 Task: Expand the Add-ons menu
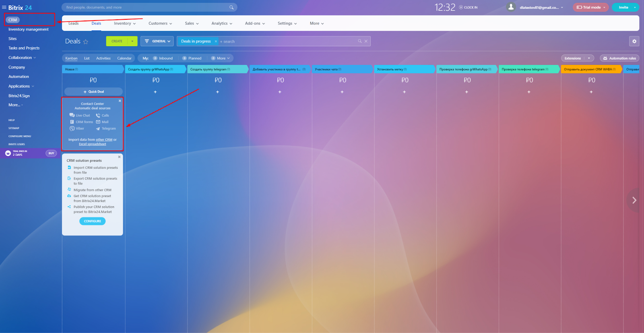pos(255,23)
